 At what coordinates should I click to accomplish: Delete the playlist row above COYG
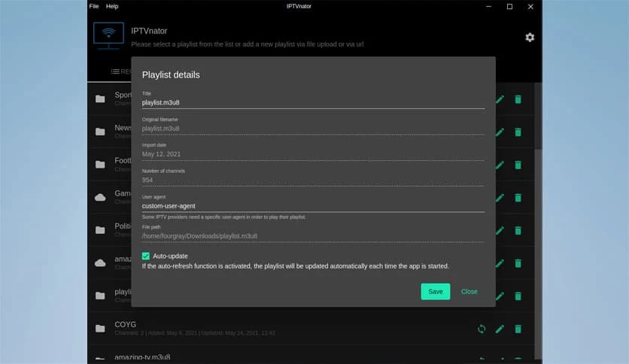click(518, 296)
